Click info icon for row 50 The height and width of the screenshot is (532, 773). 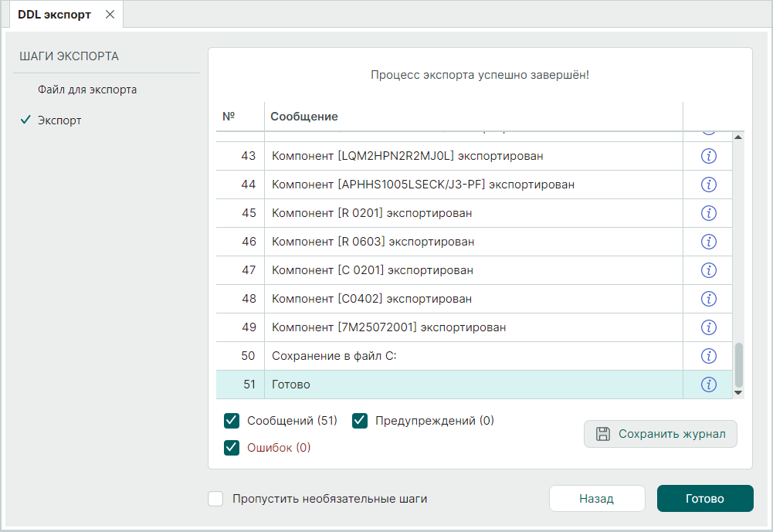click(x=708, y=356)
